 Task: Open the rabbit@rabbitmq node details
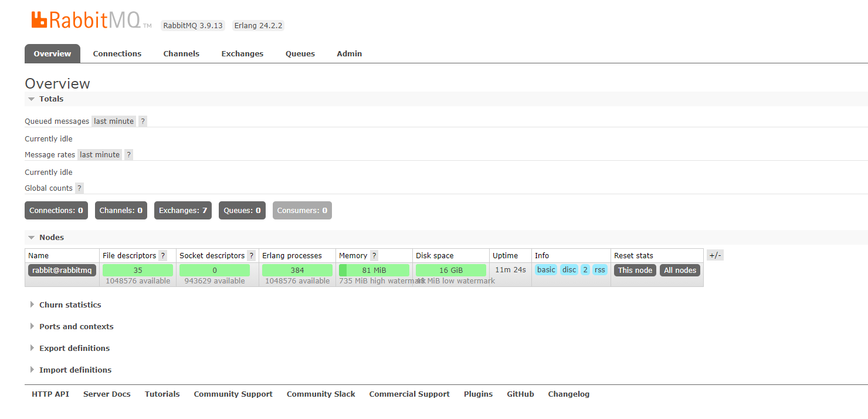tap(62, 271)
